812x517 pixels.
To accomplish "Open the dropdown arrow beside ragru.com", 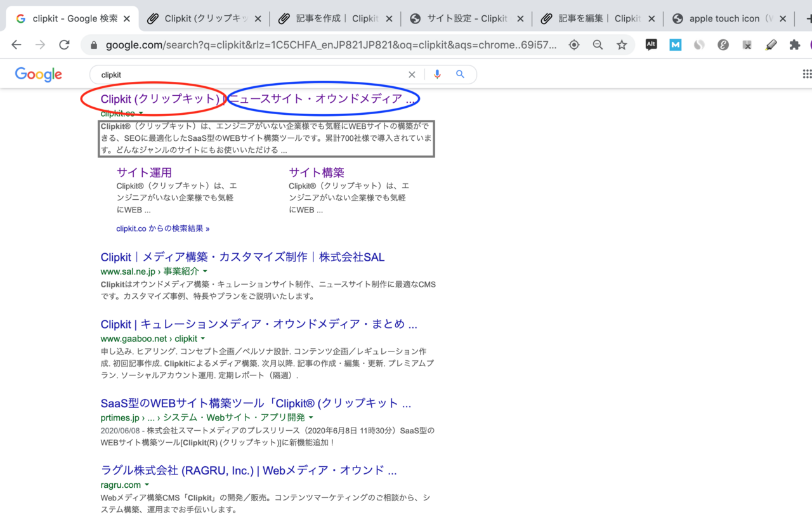I will (x=147, y=485).
